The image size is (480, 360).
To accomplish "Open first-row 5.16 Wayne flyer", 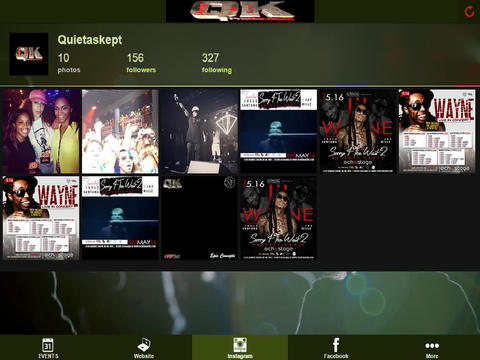I will 358,131.
